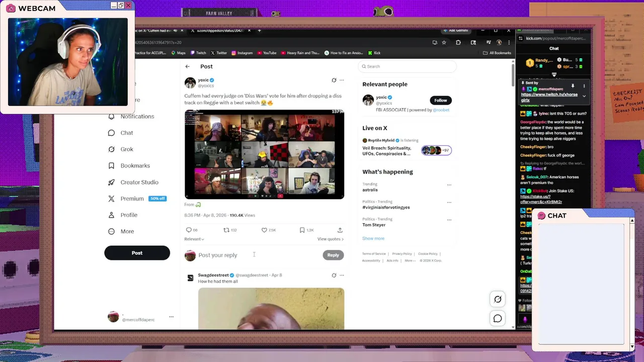The width and height of the screenshot is (644, 362).
Task: Like the post with 7.5K likes
Action: click(x=264, y=230)
